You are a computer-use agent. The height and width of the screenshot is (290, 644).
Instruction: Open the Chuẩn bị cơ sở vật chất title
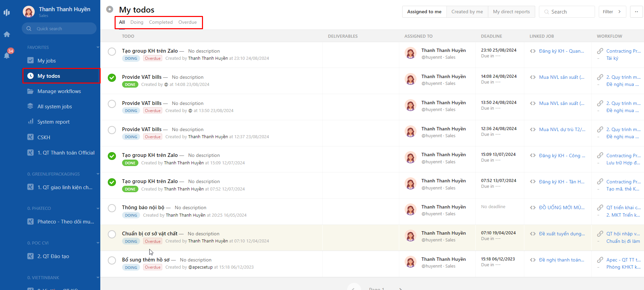(x=150, y=234)
